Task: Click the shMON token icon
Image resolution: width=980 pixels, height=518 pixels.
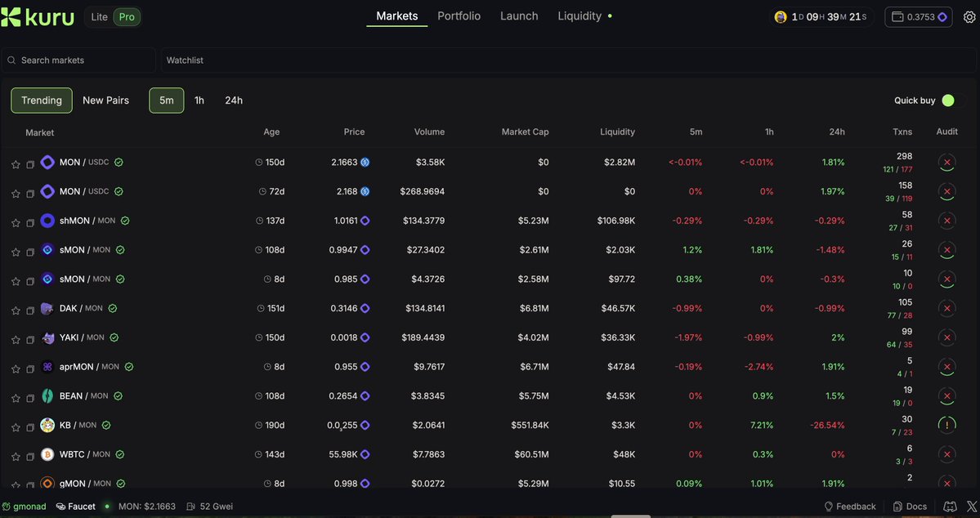Action: (x=47, y=221)
